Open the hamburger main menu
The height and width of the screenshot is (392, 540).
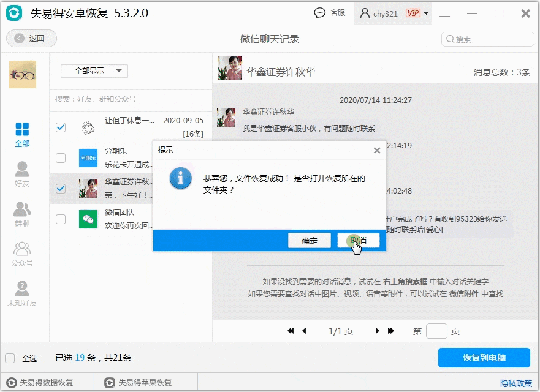tap(444, 13)
